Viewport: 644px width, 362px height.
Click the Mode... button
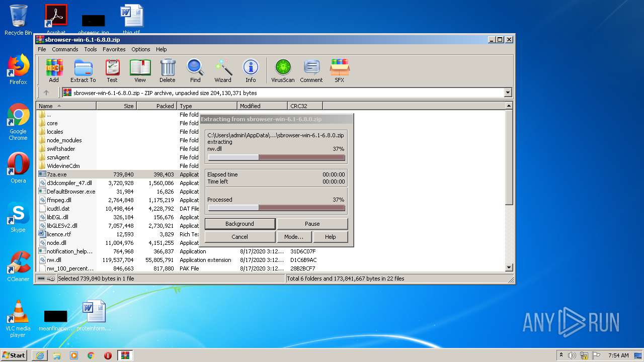click(x=294, y=237)
